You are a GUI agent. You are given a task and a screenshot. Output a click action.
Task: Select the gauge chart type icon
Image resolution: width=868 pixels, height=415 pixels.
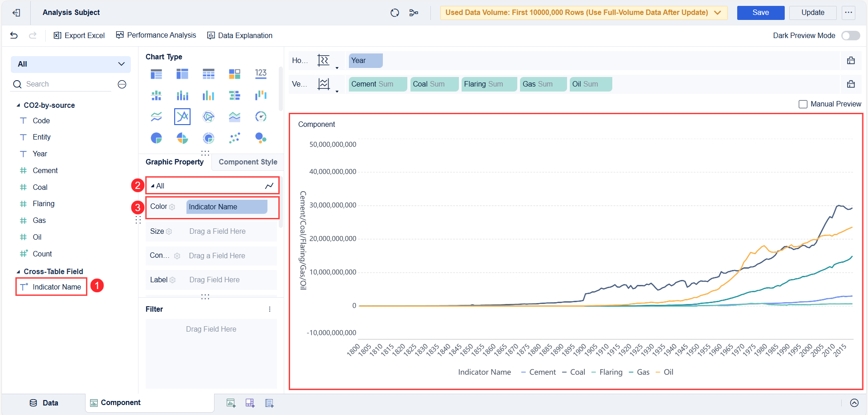(x=261, y=116)
